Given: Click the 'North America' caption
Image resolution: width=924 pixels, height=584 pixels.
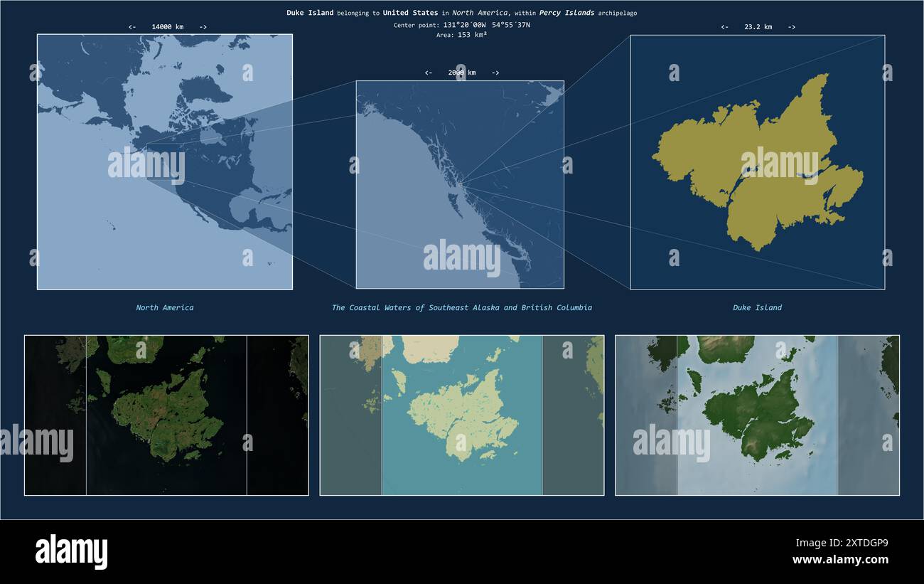Looking at the screenshot, I should click(165, 308).
